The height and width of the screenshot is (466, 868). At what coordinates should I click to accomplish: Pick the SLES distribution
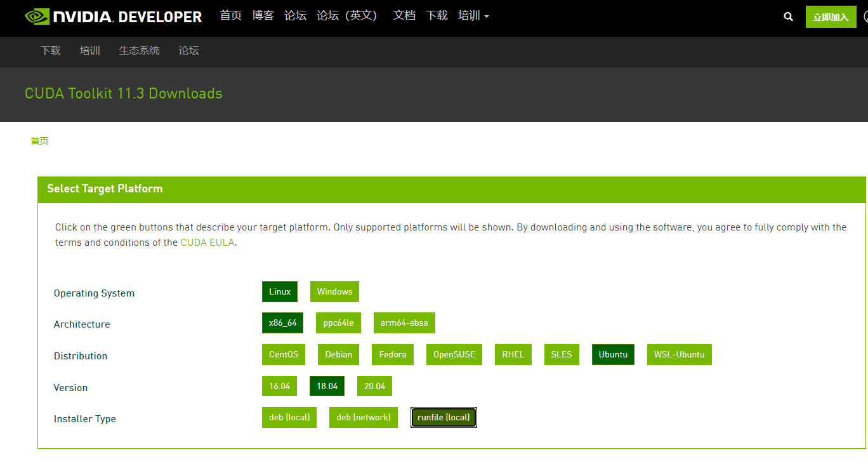(x=562, y=355)
